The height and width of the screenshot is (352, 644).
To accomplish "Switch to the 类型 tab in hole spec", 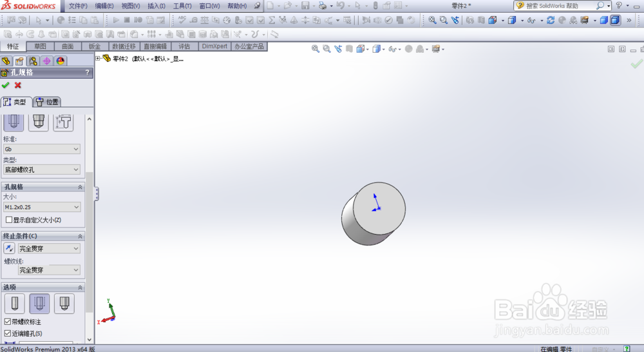I will [x=15, y=102].
